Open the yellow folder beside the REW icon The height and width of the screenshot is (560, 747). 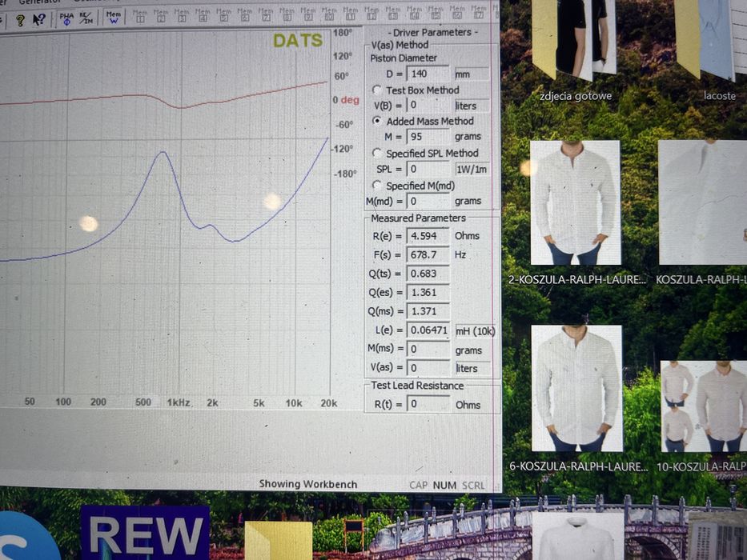click(279, 541)
